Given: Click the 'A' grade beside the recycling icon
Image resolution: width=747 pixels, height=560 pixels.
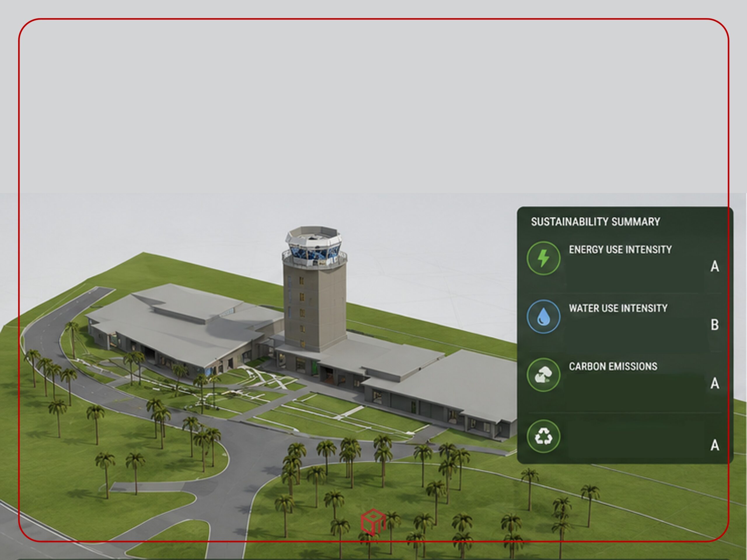Looking at the screenshot, I should (x=715, y=446).
